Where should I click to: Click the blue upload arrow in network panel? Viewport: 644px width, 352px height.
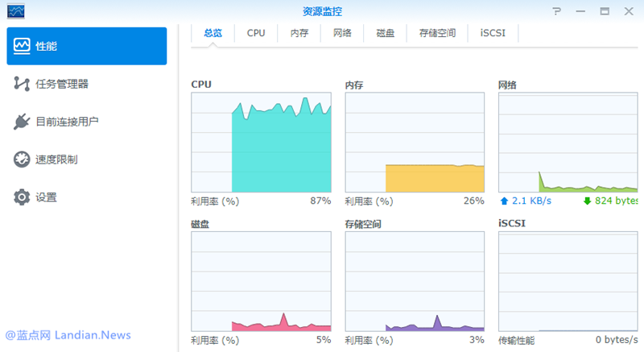pyautogui.click(x=504, y=201)
